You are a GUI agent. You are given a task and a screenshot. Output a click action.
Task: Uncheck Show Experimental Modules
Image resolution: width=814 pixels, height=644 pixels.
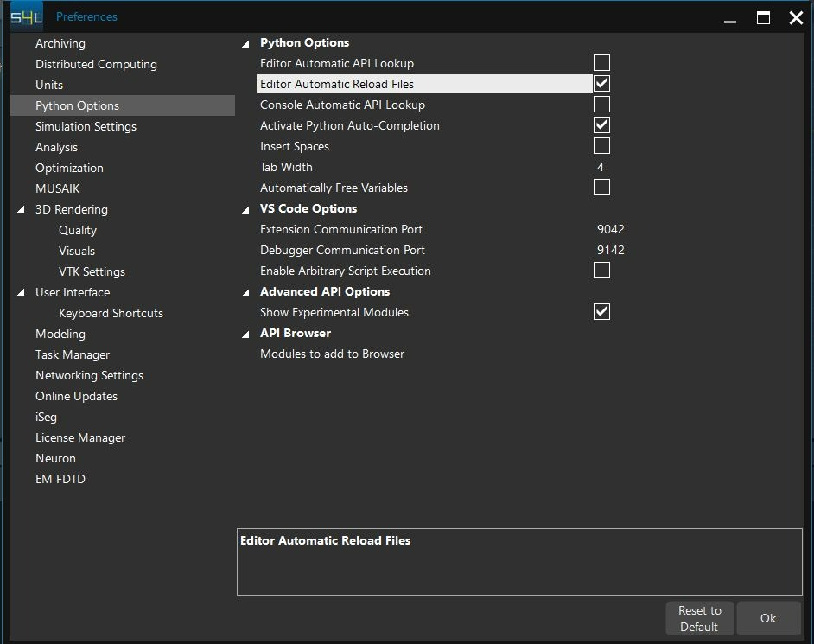point(601,312)
